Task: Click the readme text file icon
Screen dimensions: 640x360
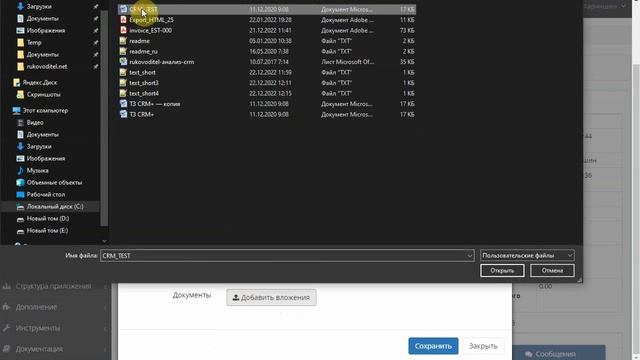Action: coord(123,41)
